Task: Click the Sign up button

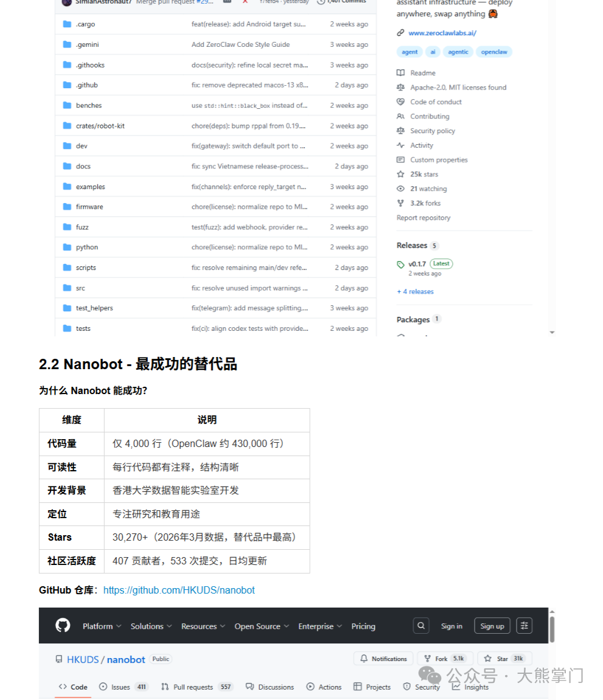Action: 492,625
